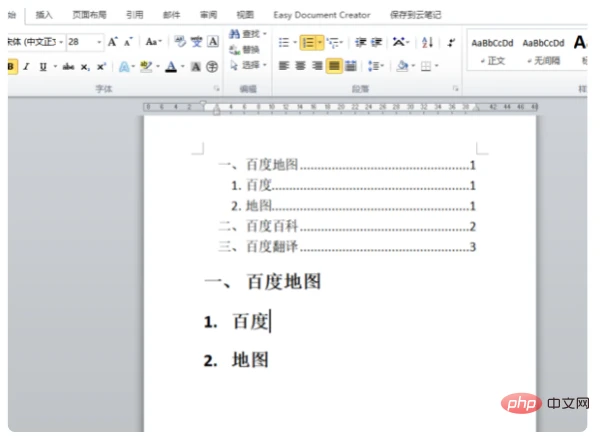
Task: Click the heading 一、百度地图 in document
Action: pyautogui.click(x=263, y=282)
